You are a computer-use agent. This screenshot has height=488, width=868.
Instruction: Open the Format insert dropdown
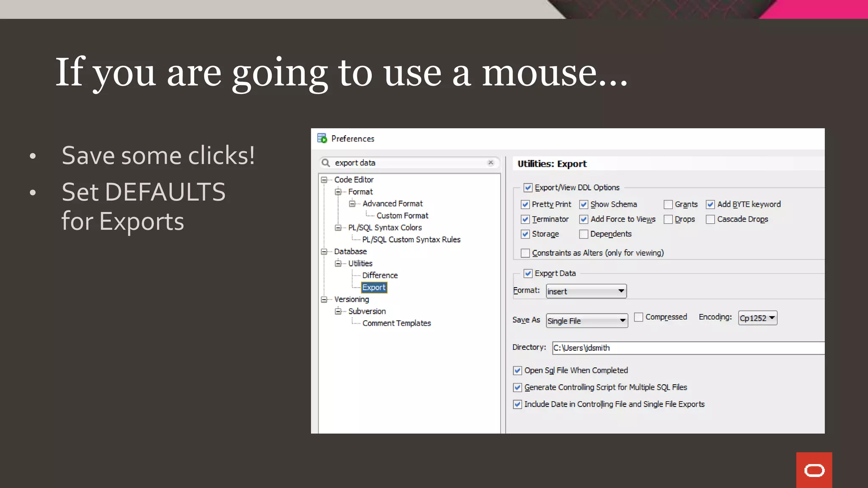pos(586,291)
